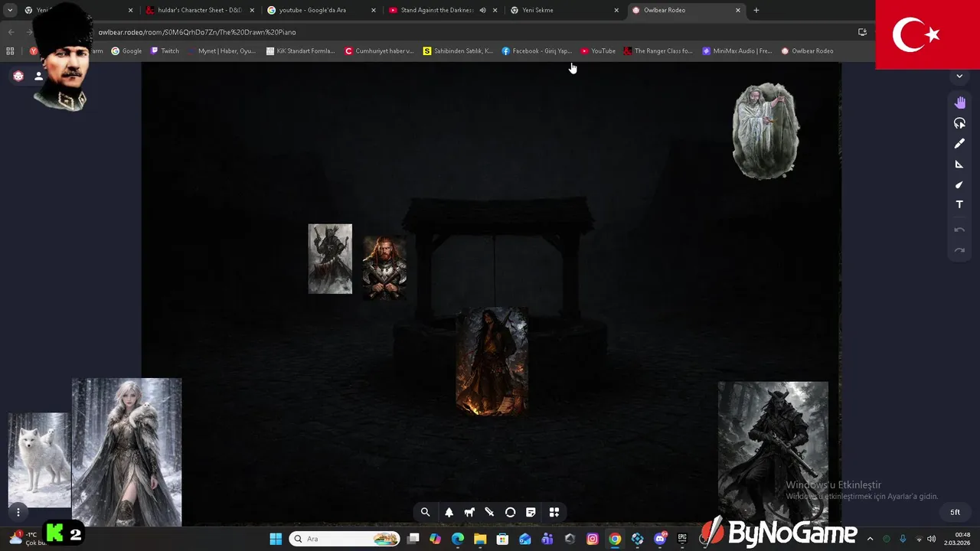980x551 pixels.
Task: Open the Google bookmark
Action: (x=126, y=51)
